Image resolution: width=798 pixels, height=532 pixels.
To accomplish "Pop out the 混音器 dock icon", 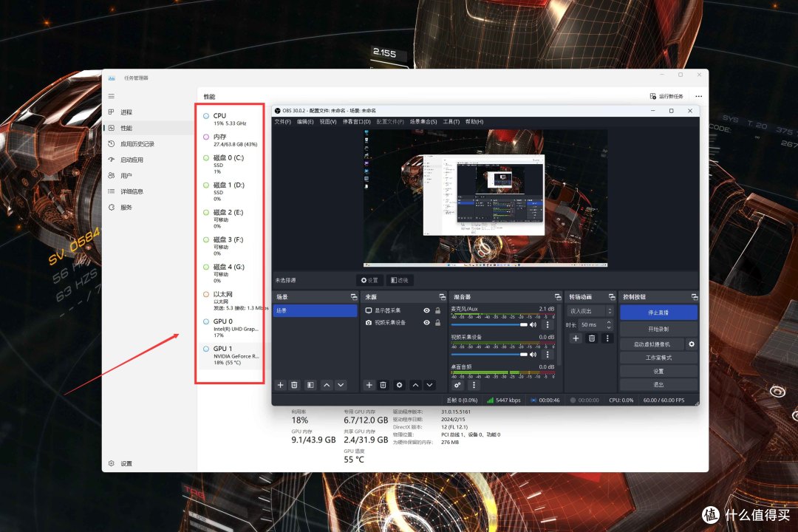I will point(558,297).
